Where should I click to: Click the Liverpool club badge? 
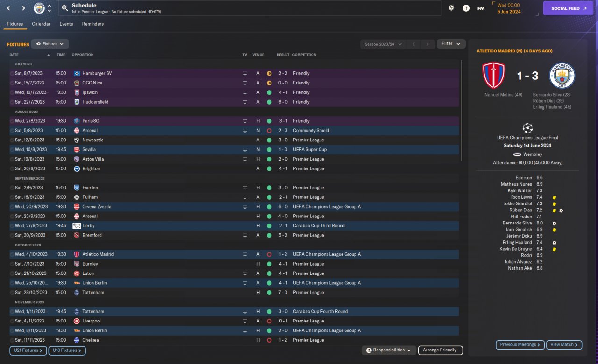[77, 321]
